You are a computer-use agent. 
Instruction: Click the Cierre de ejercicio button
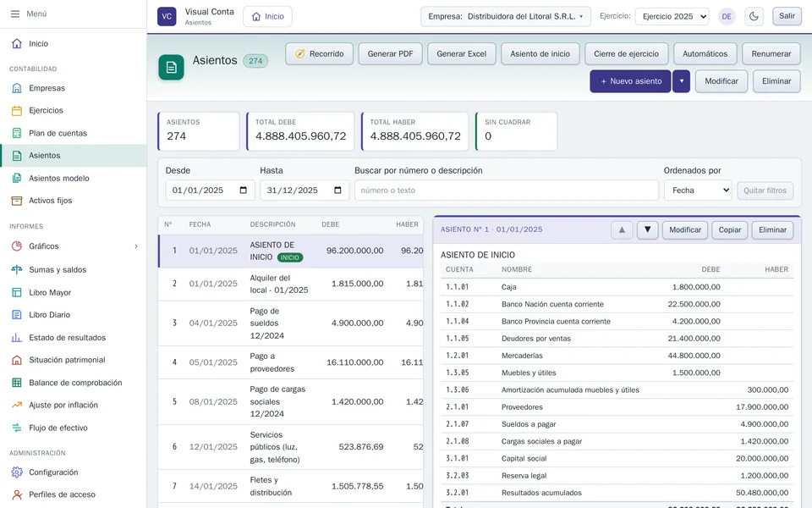(x=626, y=54)
